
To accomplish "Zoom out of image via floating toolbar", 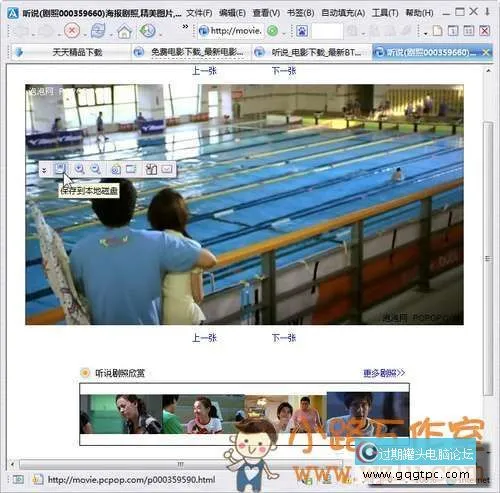I will click(96, 169).
